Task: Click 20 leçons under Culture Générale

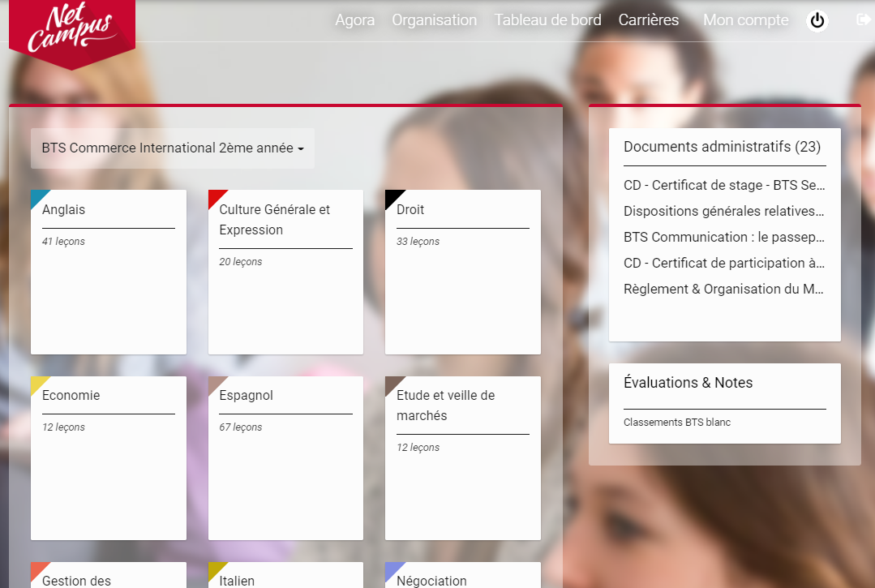Action: click(241, 262)
